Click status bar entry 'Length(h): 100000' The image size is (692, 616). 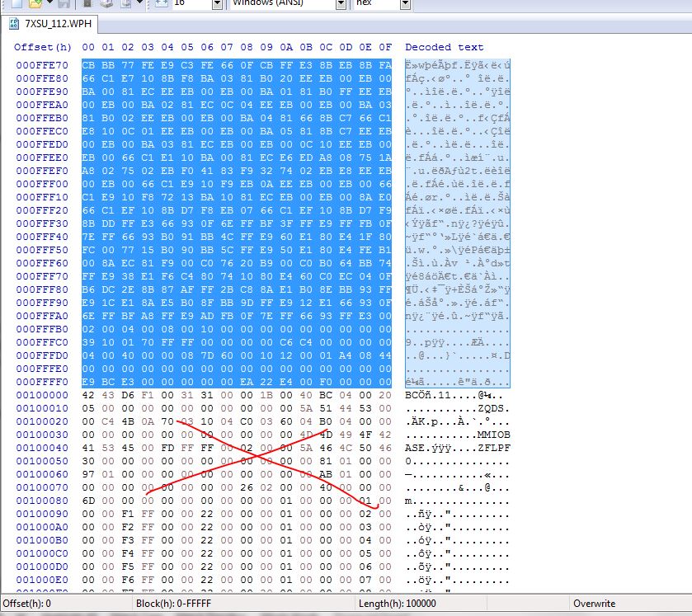click(398, 604)
